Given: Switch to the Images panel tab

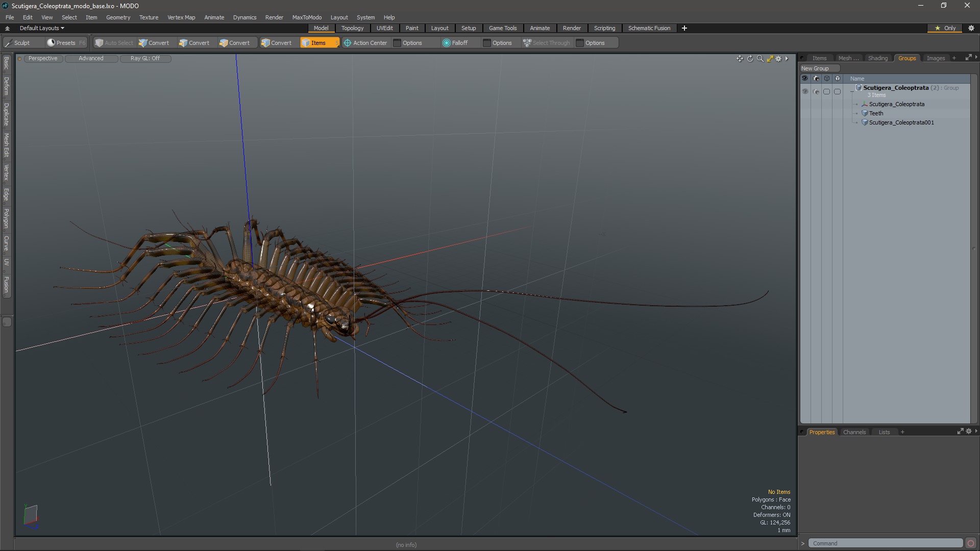Looking at the screenshot, I should [936, 58].
